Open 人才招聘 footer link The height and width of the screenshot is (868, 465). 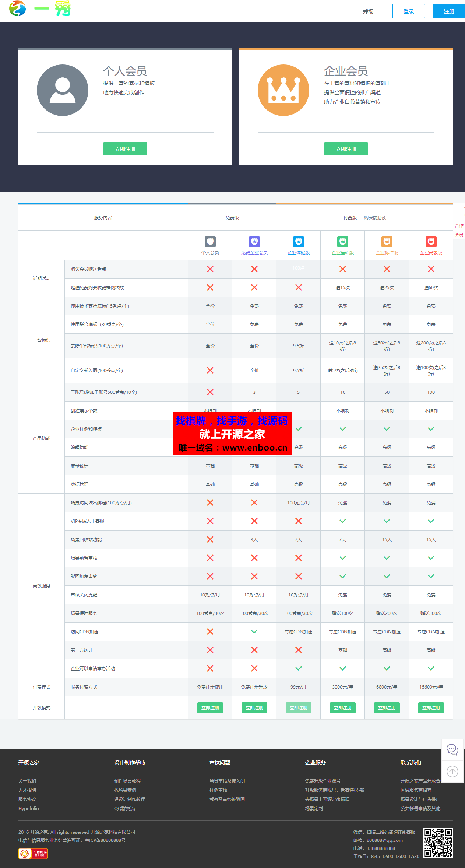pyautogui.click(x=27, y=790)
